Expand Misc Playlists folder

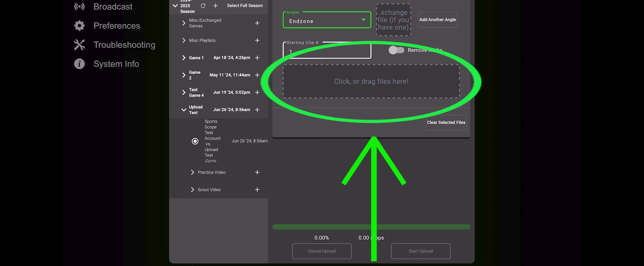183,41
